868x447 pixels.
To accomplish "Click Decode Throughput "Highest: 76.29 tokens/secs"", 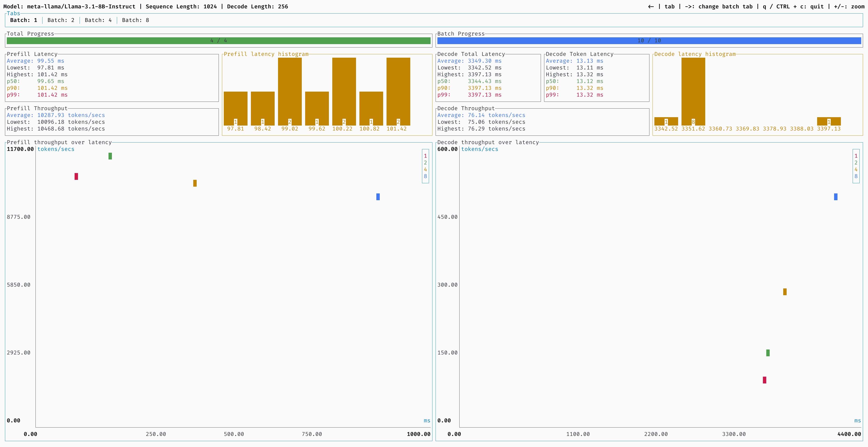I will (x=481, y=129).
